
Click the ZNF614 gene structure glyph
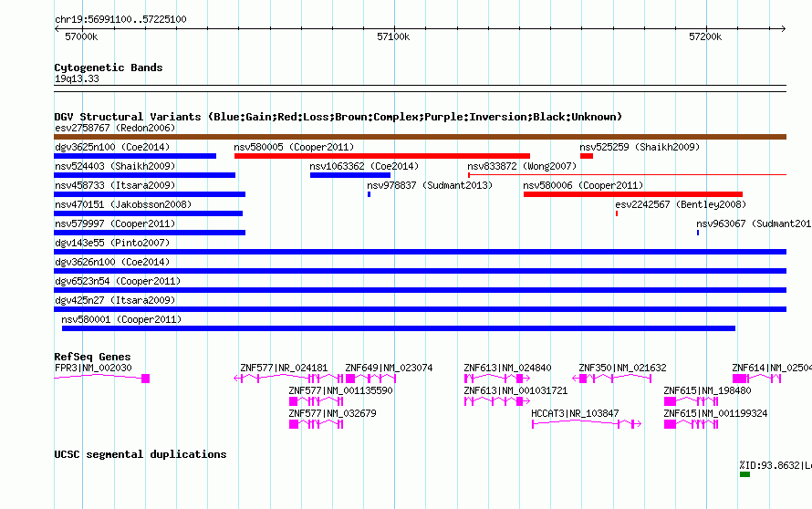pyautogui.click(x=756, y=379)
